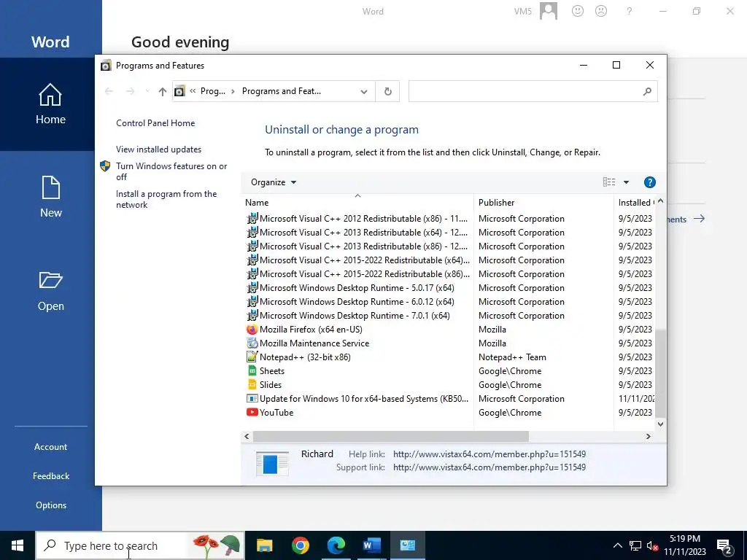747x560 pixels.
Task: Click the help question mark in Word title bar
Action: click(x=629, y=11)
